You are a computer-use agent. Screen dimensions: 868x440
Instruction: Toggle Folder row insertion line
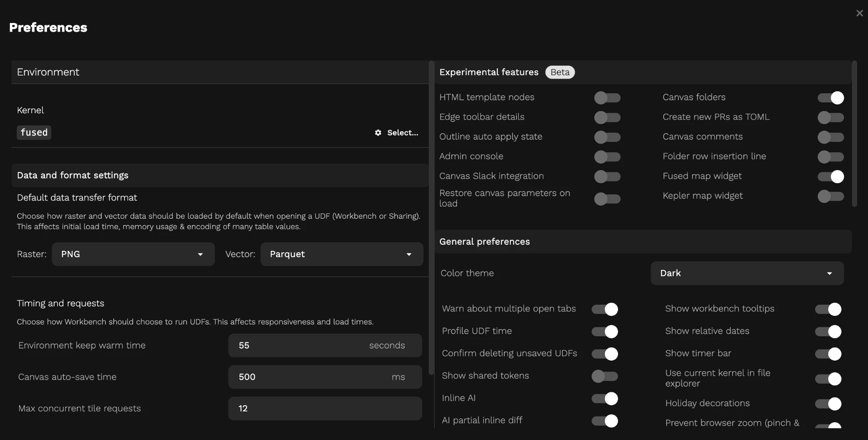[x=831, y=157]
